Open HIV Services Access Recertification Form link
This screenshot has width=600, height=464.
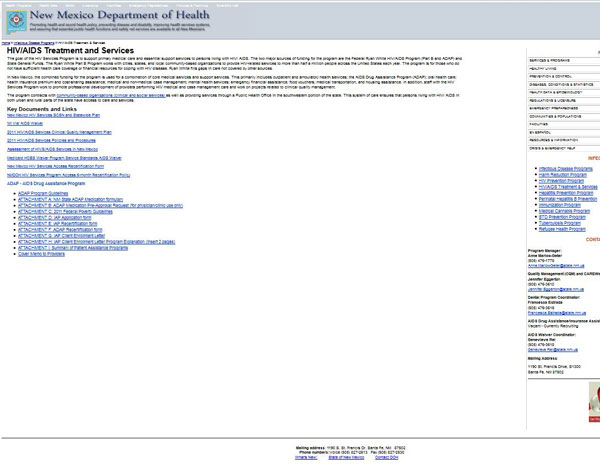(x=55, y=166)
